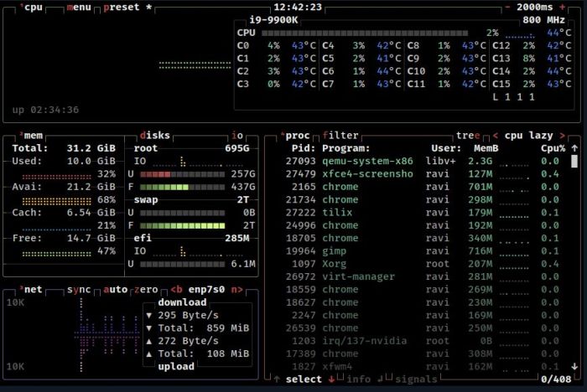Toggle the disks view
587x392 pixels.
(x=154, y=135)
